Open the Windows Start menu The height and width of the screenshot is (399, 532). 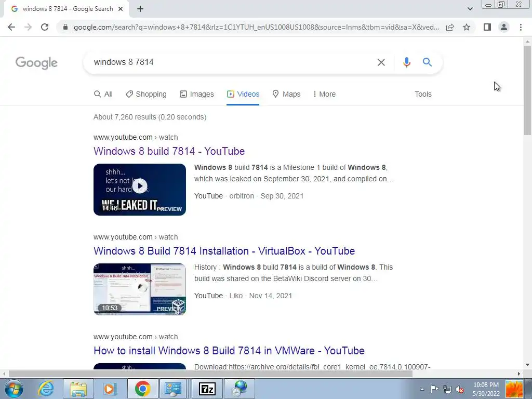pyautogui.click(x=14, y=389)
